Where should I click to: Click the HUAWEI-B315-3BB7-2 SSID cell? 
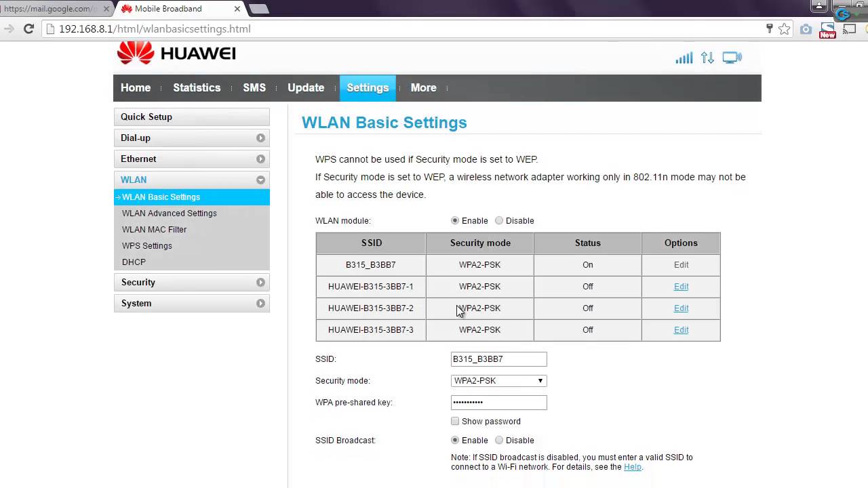[x=371, y=308]
